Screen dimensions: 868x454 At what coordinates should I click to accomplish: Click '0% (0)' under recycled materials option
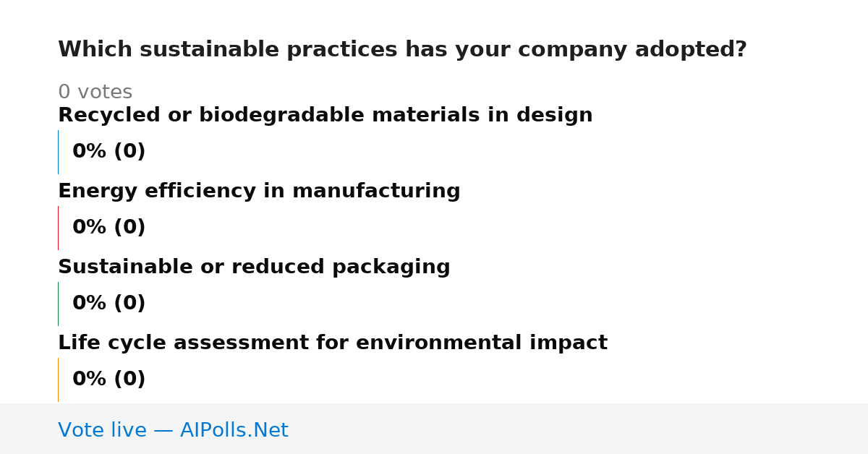pos(109,152)
